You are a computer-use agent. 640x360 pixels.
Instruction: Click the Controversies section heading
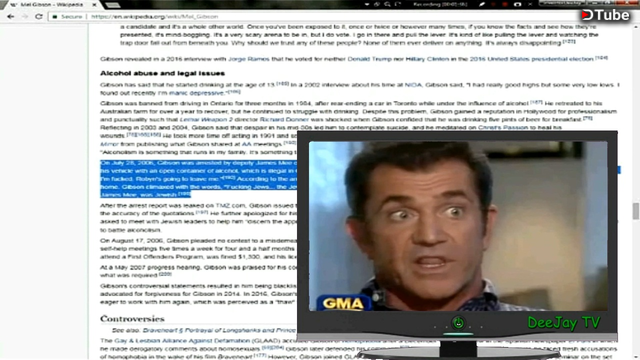[x=132, y=318]
